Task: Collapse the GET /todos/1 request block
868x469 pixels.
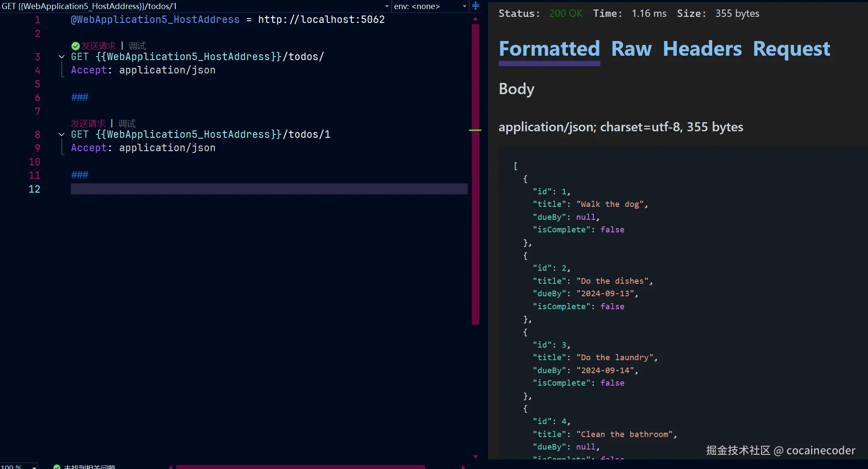Action: (x=62, y=134)
